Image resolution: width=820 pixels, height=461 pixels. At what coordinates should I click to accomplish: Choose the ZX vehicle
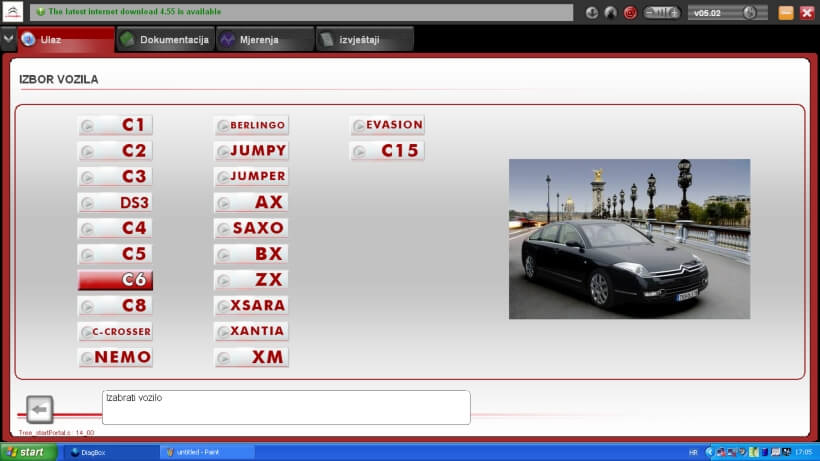[x=252, y=280]
